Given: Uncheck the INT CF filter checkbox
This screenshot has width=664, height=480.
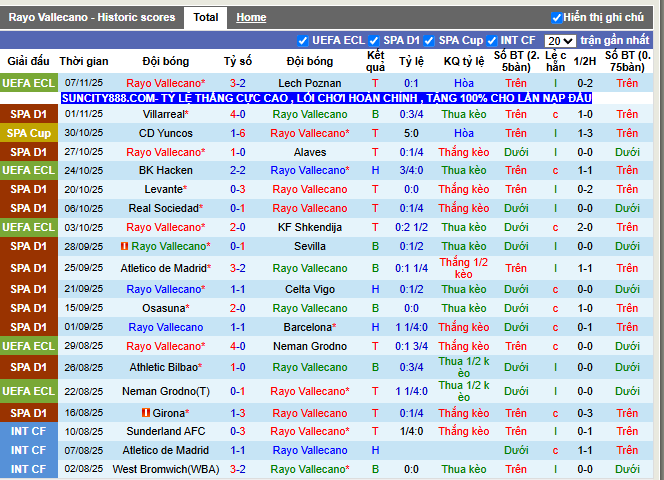Looking at the screenshot, I should coord(492,41).
